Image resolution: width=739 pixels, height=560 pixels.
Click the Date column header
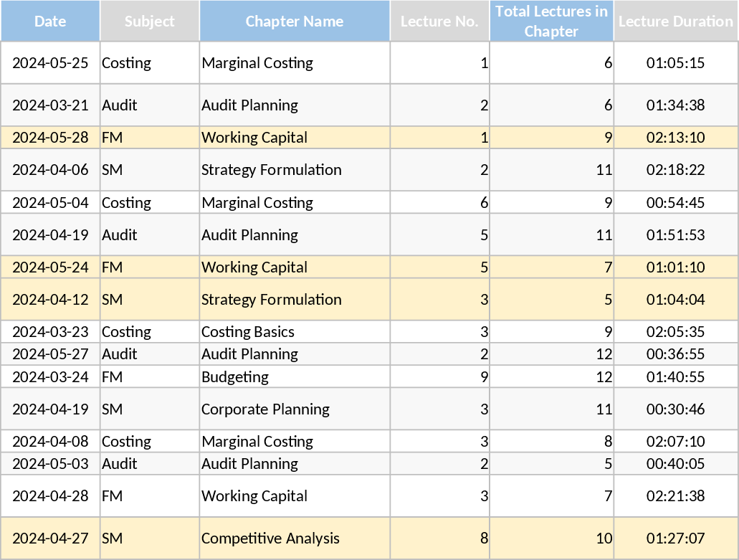[49, 20]
